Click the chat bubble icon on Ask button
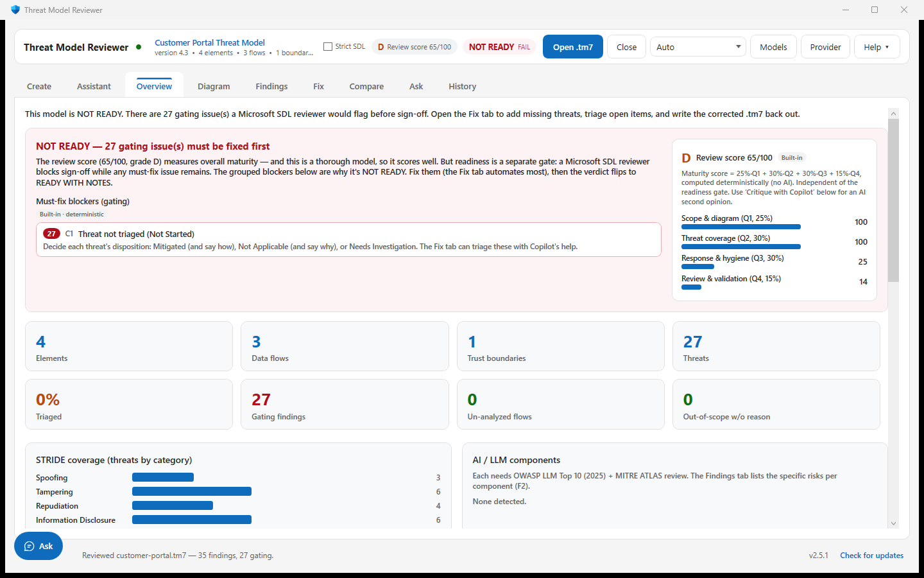This screenshot has height=578, width=924. [29, 547]
